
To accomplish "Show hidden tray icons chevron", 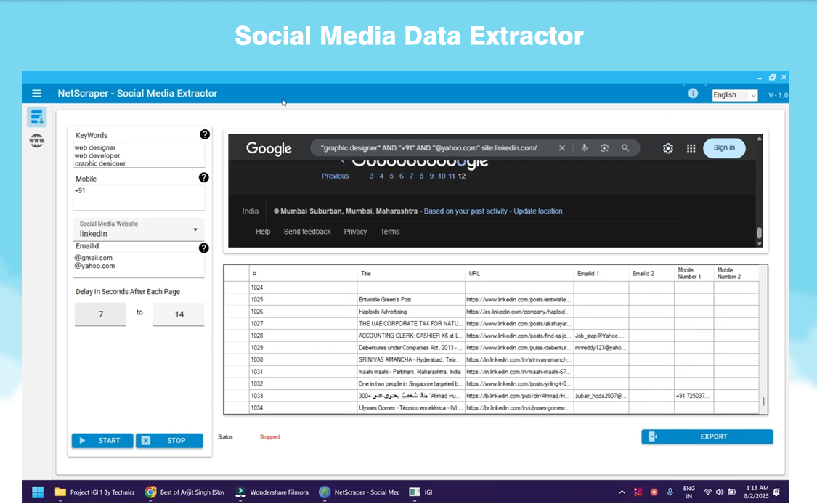I will click(622, 492).
